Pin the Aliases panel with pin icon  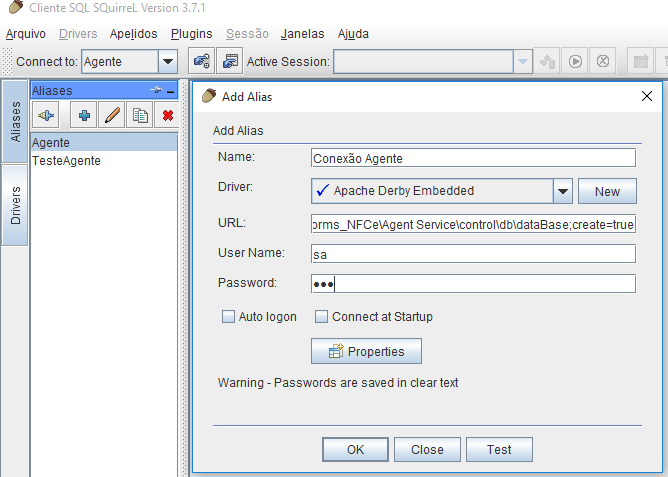[156, 90]
